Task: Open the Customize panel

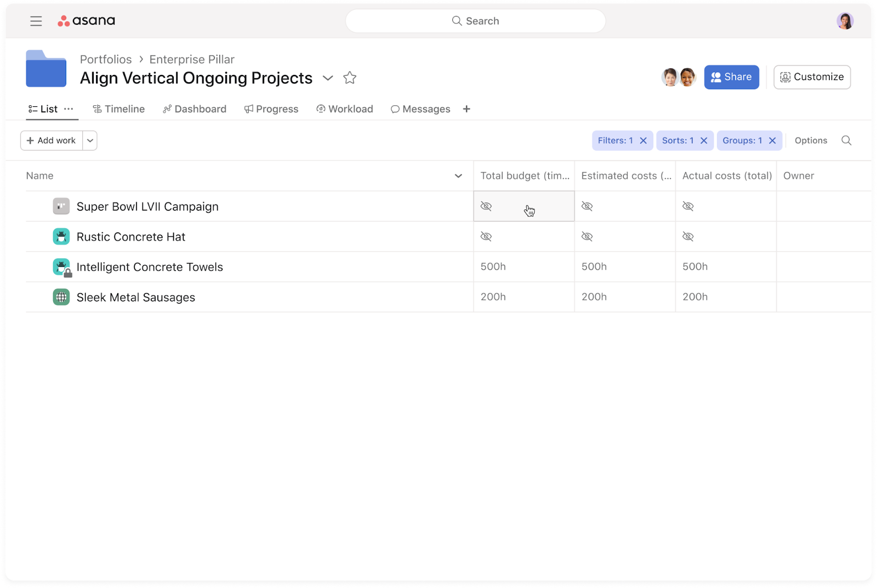Action: coord(812,77)
